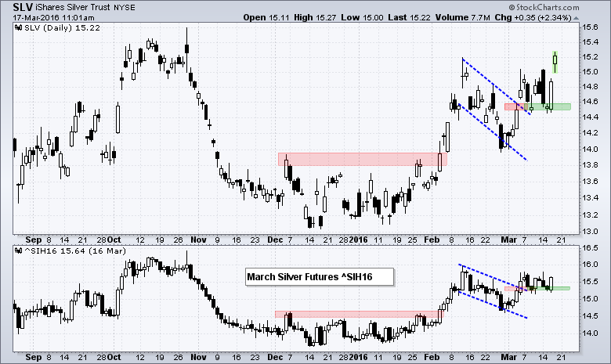Click the Volume 7.7M value

pyautogui.click(x=462, y=17)
